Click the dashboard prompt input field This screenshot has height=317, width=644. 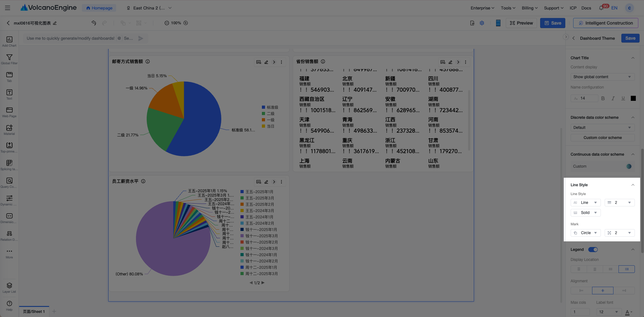coord(71,38)
